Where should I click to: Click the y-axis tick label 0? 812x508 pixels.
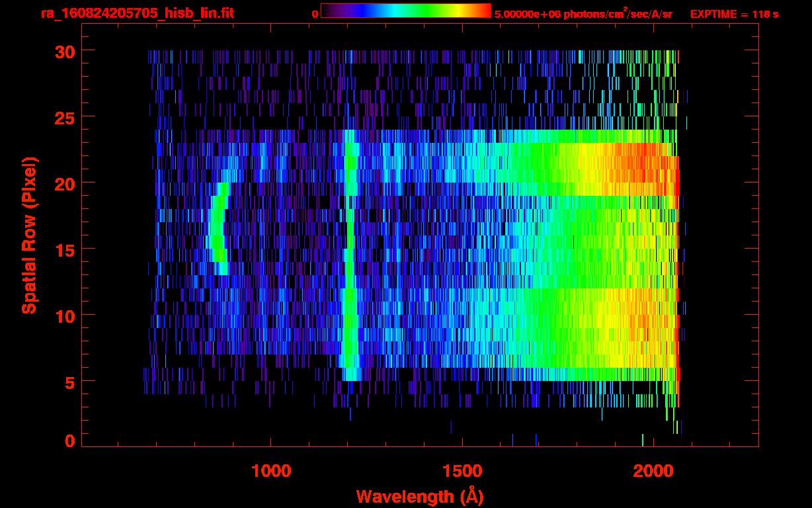pyautogui.click(x=70, y=441)
